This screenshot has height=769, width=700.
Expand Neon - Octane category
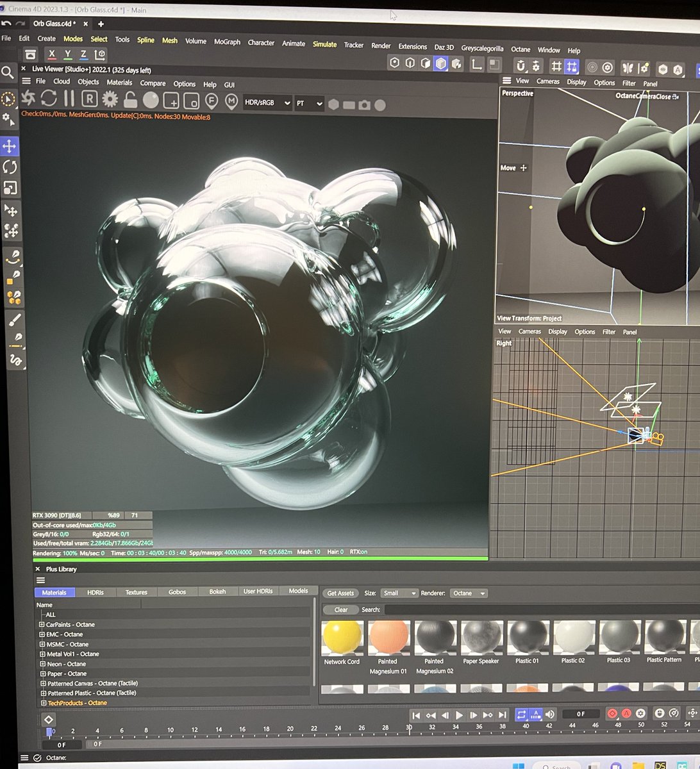[42, 664]
